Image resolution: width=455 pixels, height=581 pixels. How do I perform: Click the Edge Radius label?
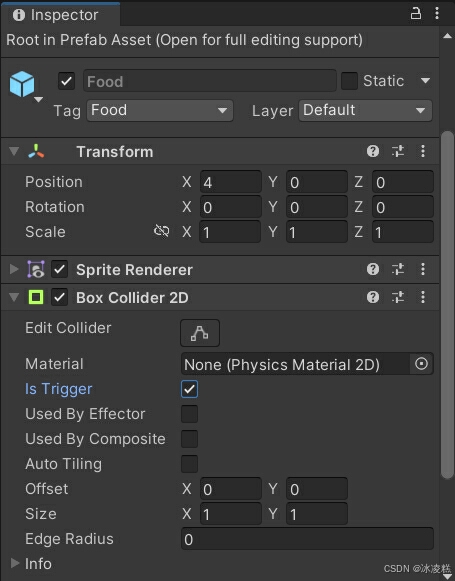69,539
